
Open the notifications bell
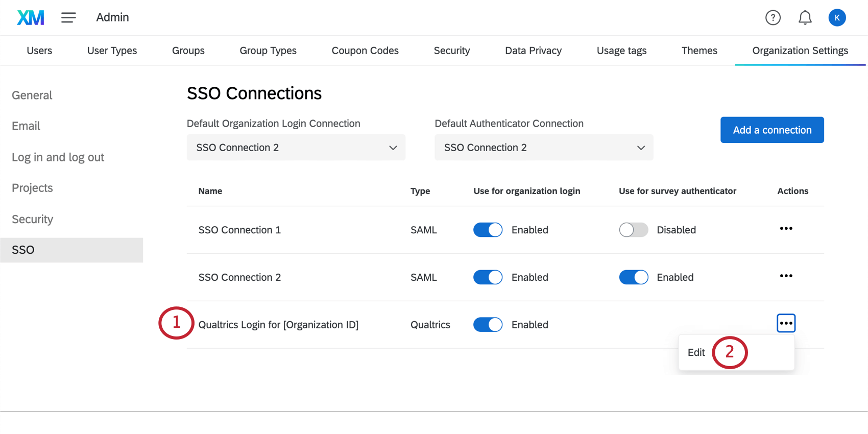[805, 18]
